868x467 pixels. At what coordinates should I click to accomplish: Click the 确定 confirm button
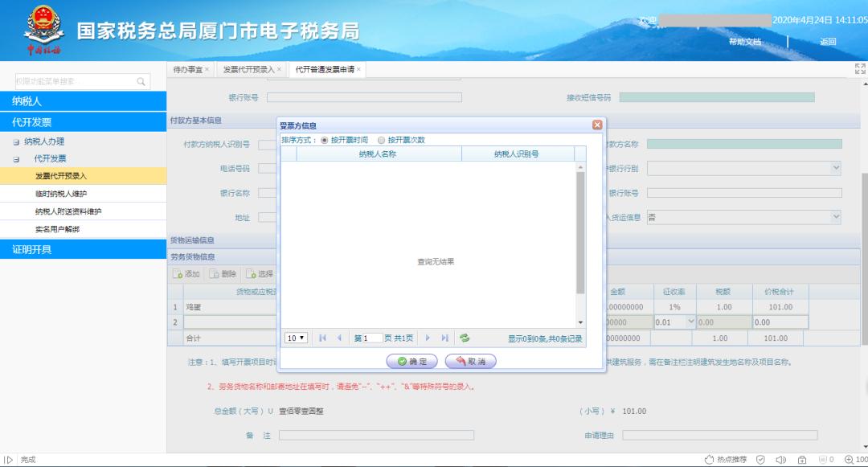coord(412,360)
